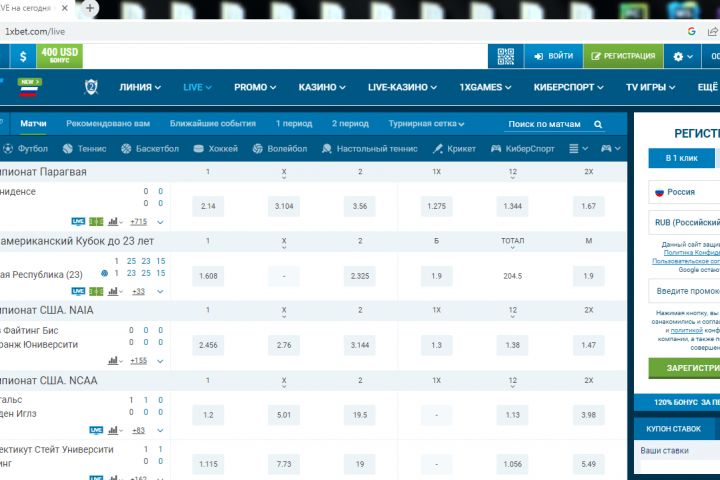
Task: Select the В 1 клик registration tab
Action: click(682, 158)
